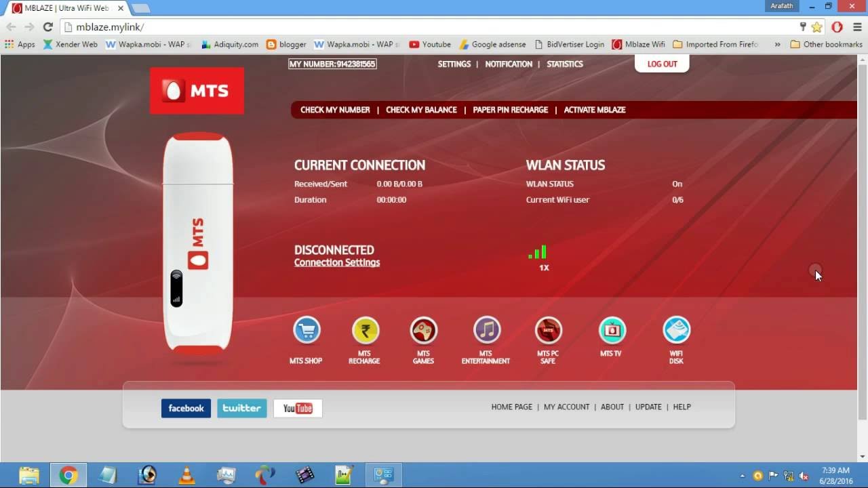Open the MY ACCOUNT footer link
The width and height of the screenshot is (868, 488).
(566, 407)
